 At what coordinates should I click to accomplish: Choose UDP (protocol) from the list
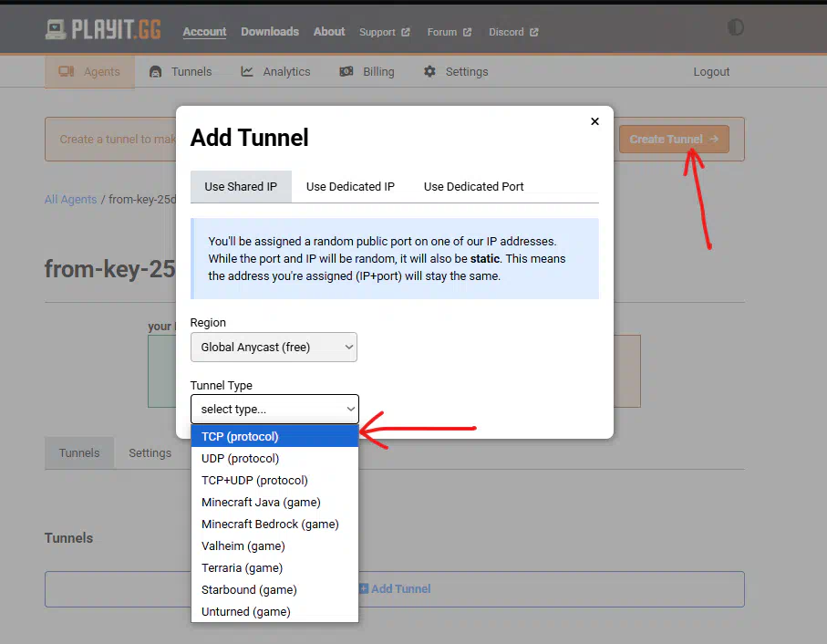[x=274, y=458]
